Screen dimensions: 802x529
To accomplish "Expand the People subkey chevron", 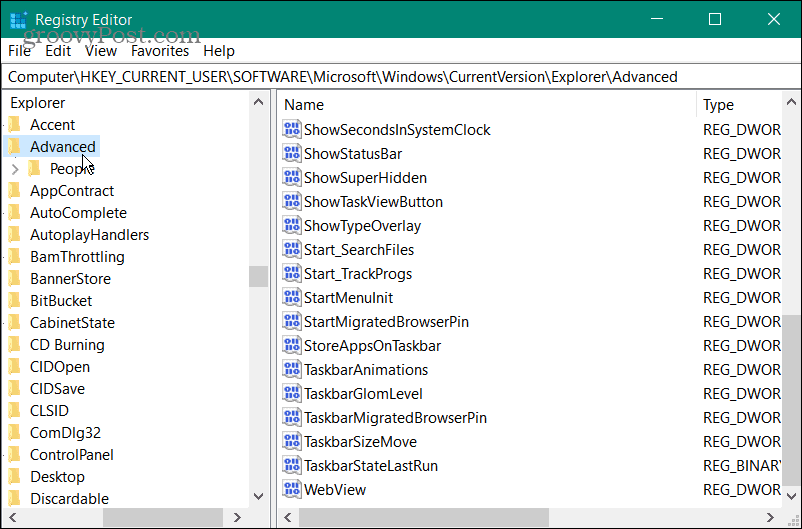I will 15,169.
